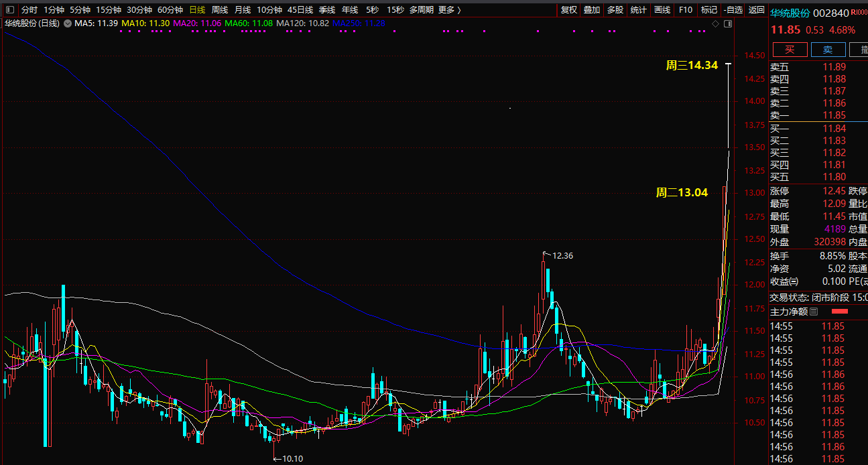Click the red 买 buy button
Screen dimensions: 868x465
tap(790, 50)
